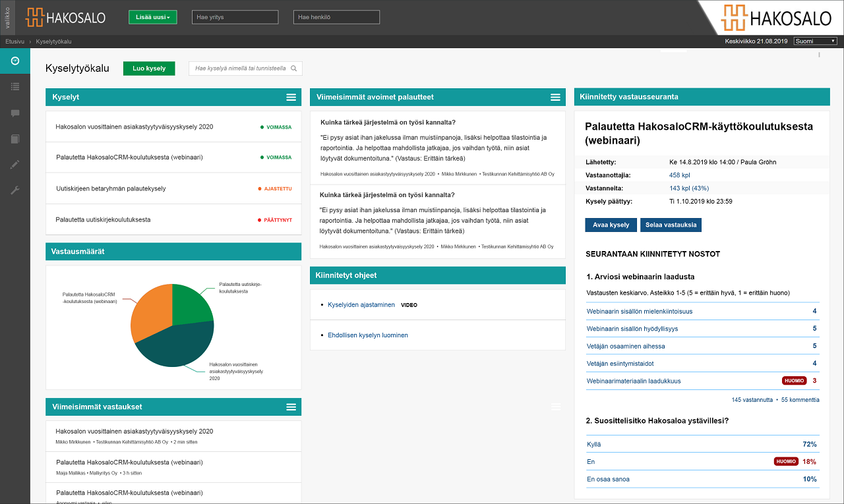This screenshot has height=504, width=844.
Task: Click the Hakosalo logo in the top-left header
Action: [65, 17]
